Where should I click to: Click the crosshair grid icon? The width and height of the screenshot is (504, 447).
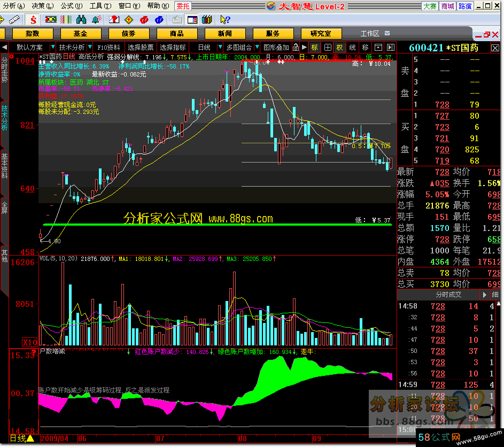pyautogui.click(x=328, y=48)
